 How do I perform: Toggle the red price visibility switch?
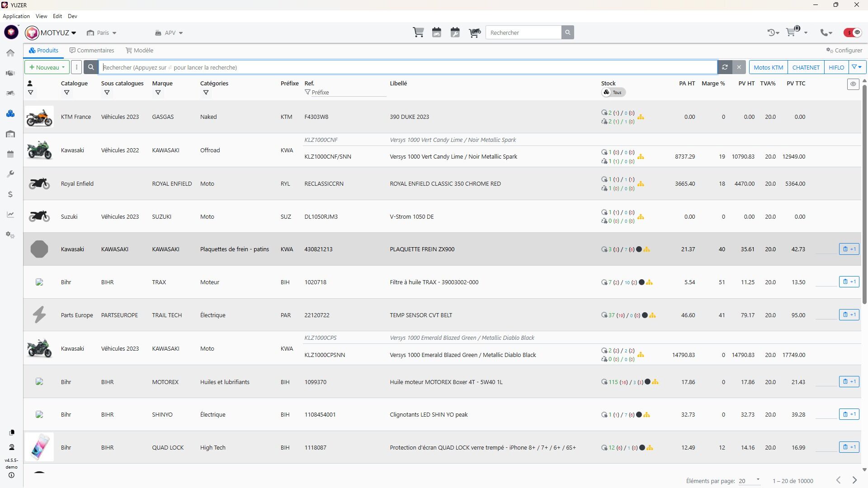[x=853, y=33]
